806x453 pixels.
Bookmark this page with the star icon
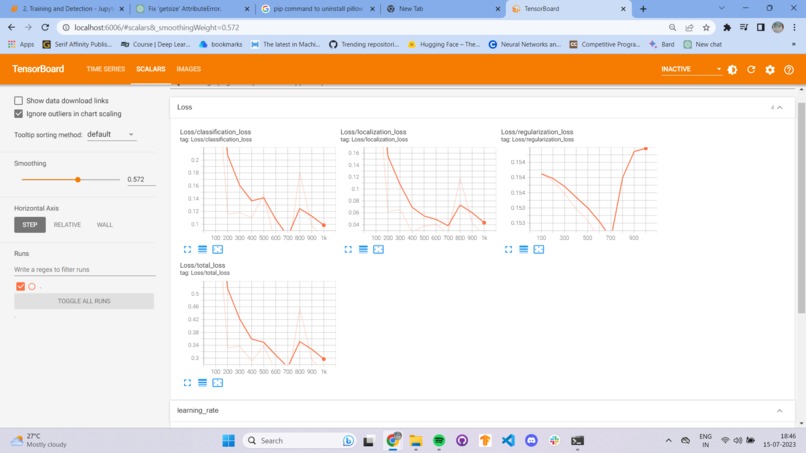click(706, 27)
